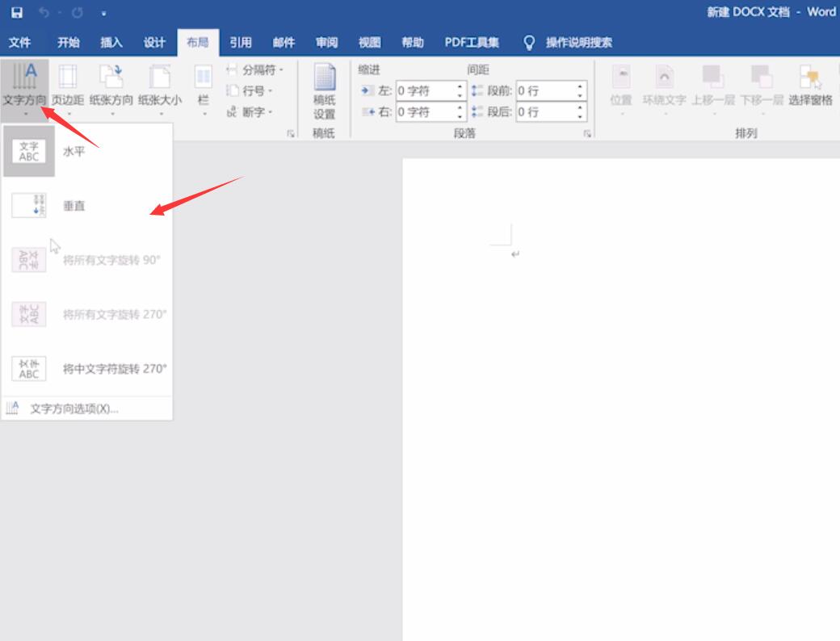The height and width of the screenshot is (641, 840).
Task: Click the left indent arrow icon beside 左
Action: tap(367, 90)
